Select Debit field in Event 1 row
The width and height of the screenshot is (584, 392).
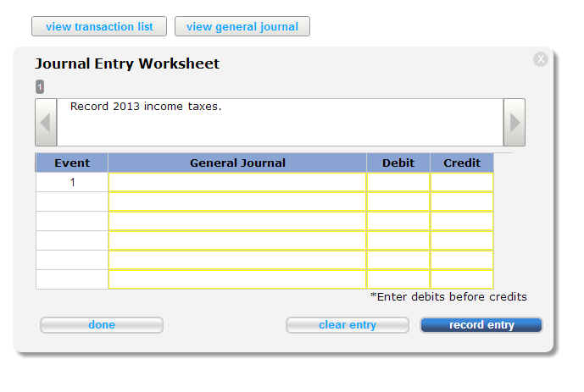(398, 182)
